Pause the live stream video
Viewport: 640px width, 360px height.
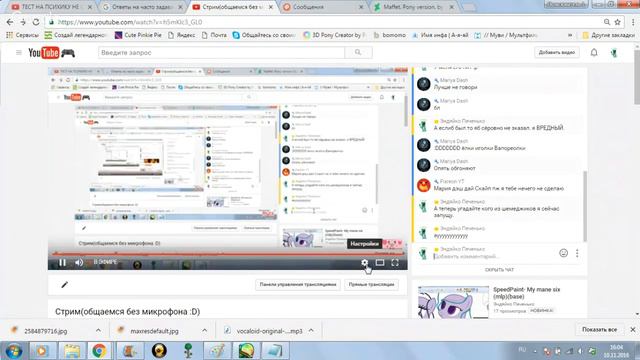coord(62,263)
